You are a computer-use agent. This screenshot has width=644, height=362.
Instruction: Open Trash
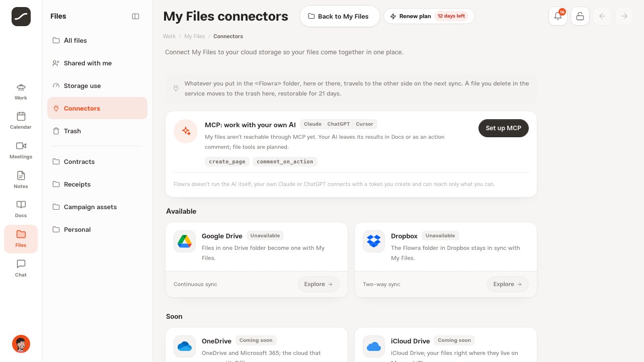[x=97, y=131]
